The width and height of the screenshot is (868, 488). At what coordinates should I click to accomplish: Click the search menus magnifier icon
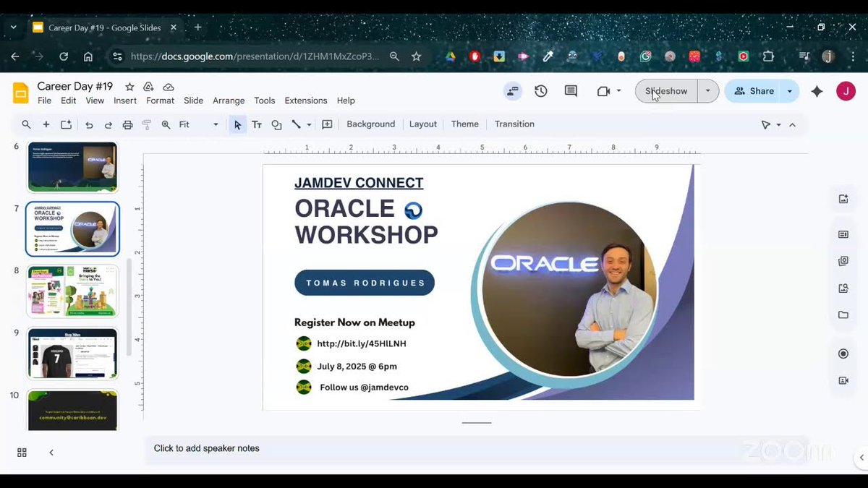pos(26,124)
